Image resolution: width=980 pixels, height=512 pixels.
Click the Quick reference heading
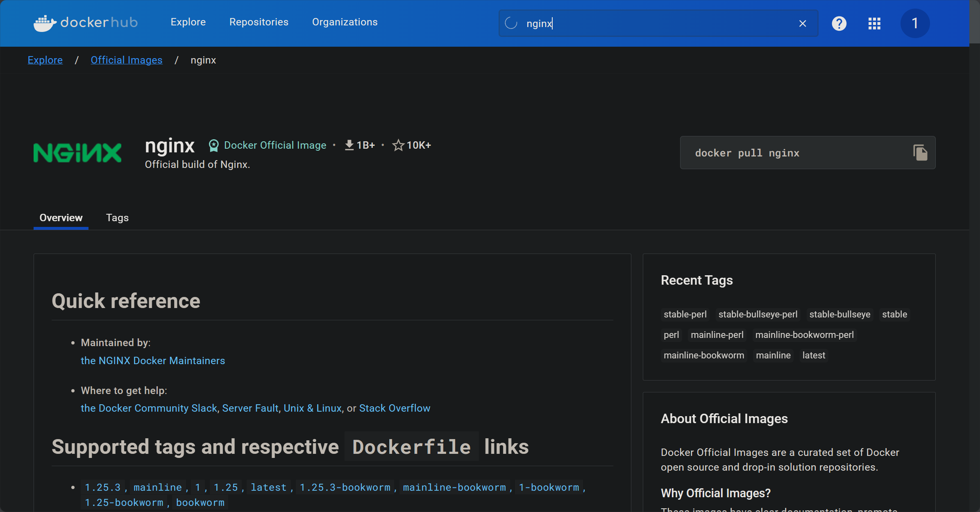pos(126,301)
